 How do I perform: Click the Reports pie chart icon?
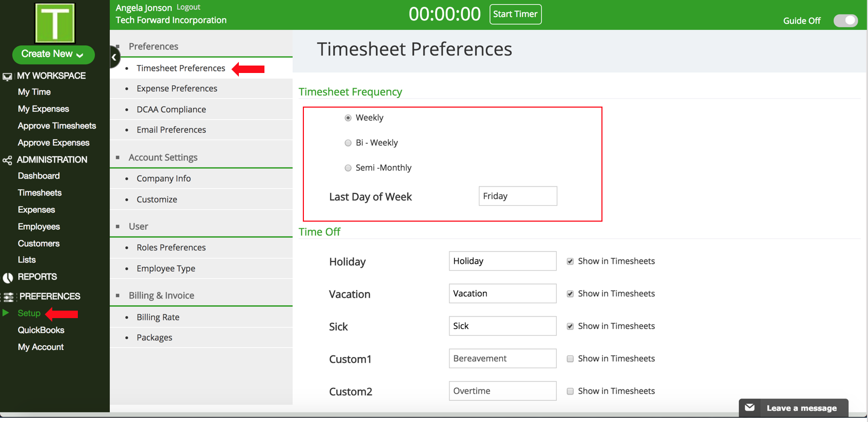pyautogui.click(x=8, y=278)
